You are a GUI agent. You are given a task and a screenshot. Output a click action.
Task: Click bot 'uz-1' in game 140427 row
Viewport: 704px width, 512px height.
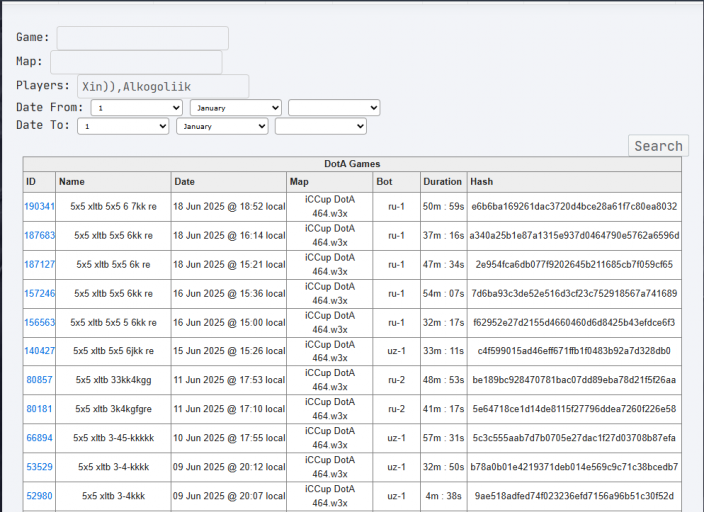396,351
